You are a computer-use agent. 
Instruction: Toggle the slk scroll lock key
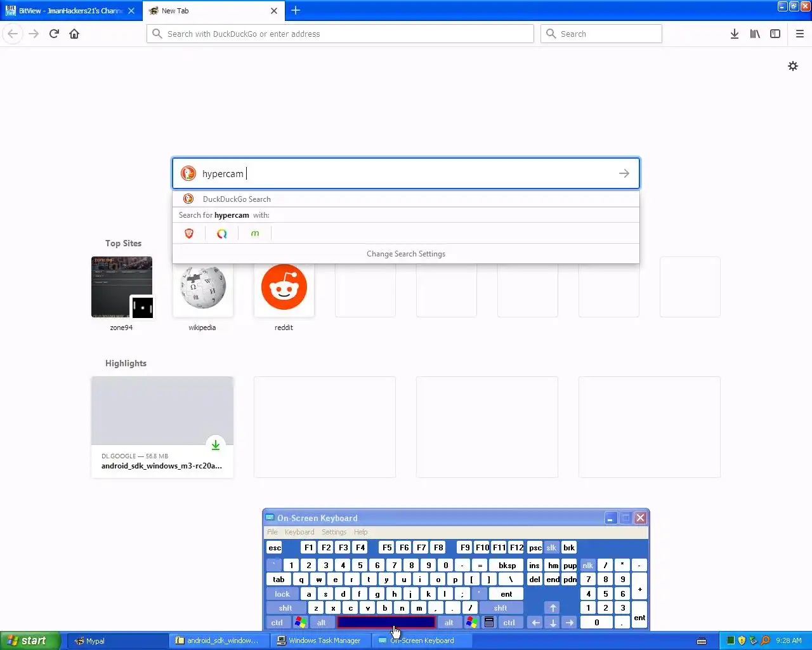pyautogui.click(x=552, y=548)
